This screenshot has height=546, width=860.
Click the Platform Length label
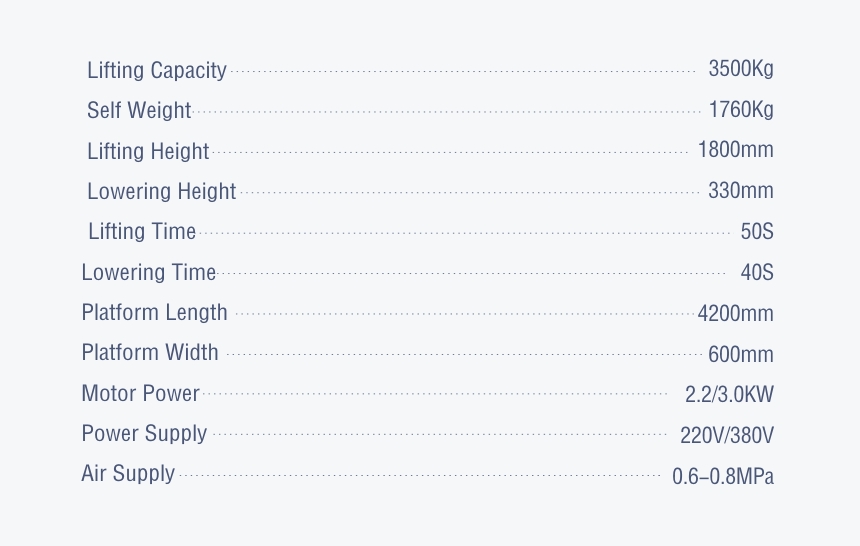click(154, 313)
